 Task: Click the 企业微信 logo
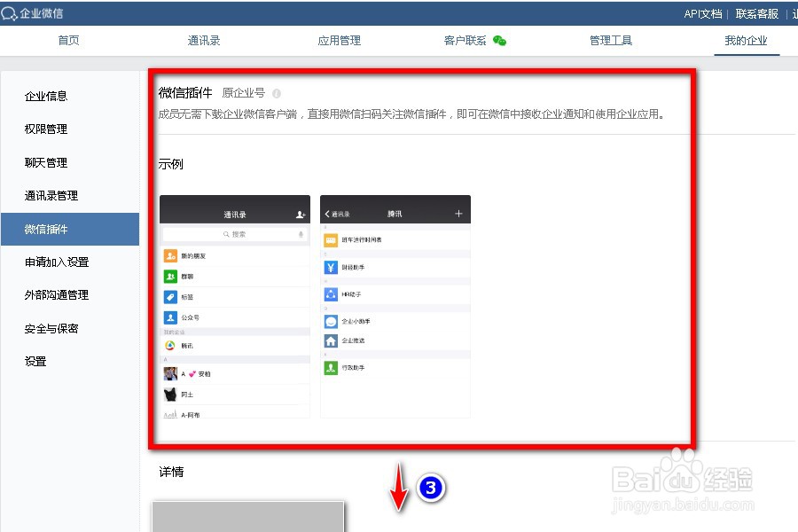(32, 13)
